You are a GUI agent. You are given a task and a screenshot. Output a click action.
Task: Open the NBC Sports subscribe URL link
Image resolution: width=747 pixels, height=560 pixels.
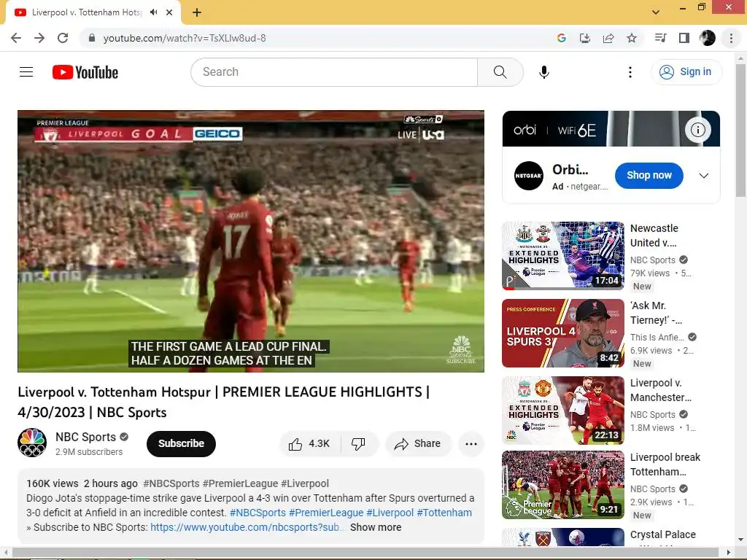tap(247, 527)
